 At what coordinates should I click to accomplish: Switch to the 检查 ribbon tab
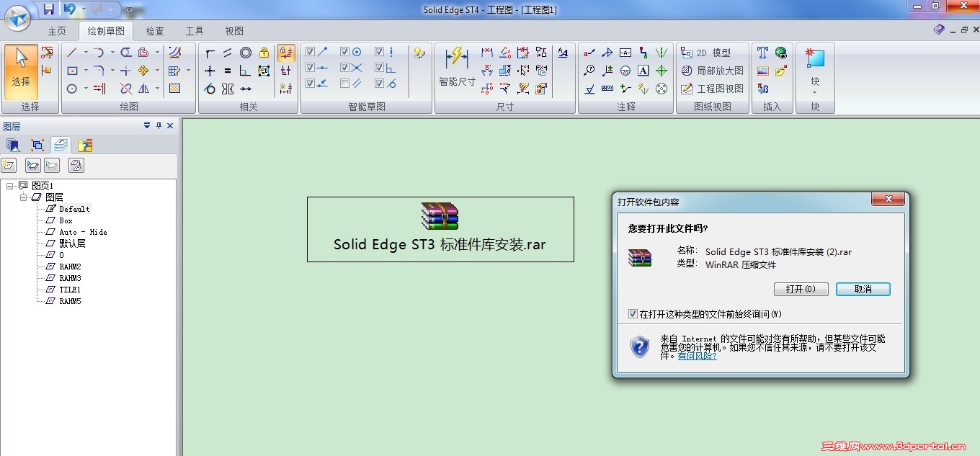coord(155,31)
